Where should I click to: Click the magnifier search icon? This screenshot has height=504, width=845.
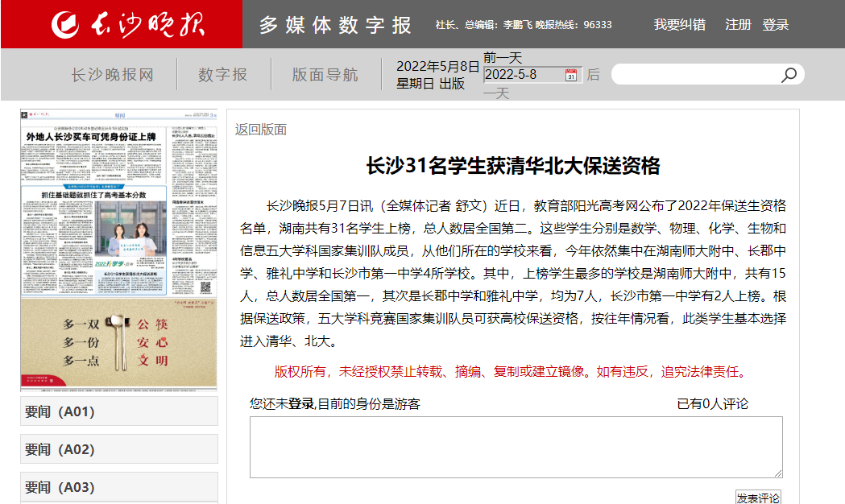click(x=789, y=75)
